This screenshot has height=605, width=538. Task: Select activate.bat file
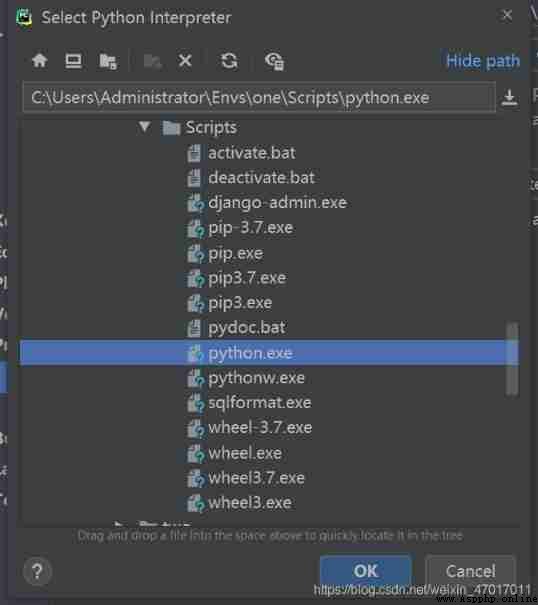pyautogui.click(x=242, y=153)
